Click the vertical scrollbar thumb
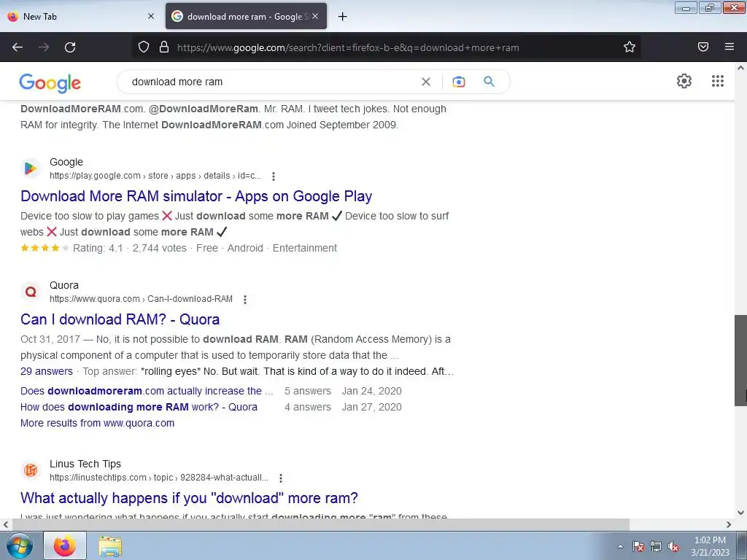The width and height of the screenshot is (747, 560). [x=740, y=360]
